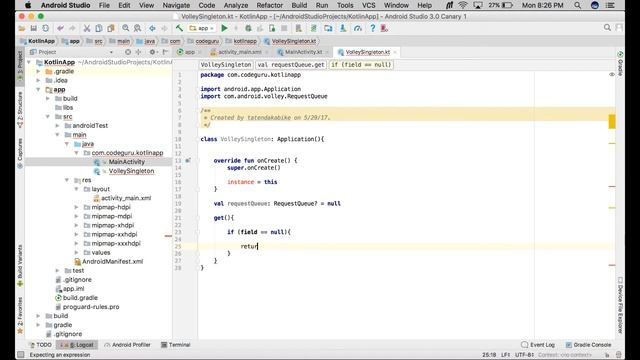Click the Back navigation arrow icon

tap(152, 28)
